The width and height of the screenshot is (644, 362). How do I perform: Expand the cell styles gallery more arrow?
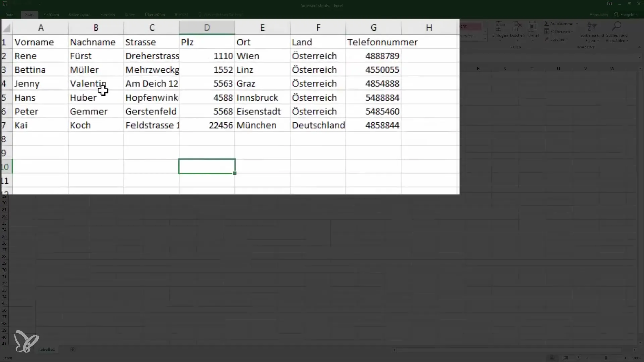click(x=485, y=38)
